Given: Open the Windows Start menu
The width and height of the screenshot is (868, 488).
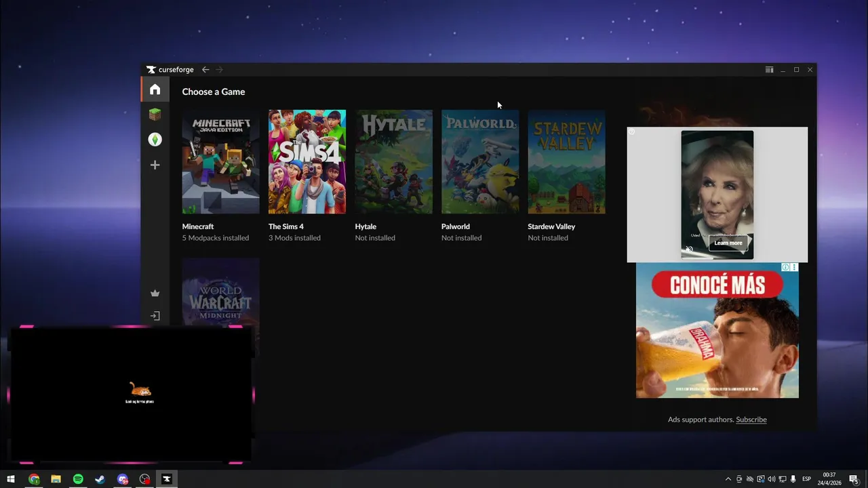Looking at the screenshot, I should pyautogui.click(x=11, y=479).
